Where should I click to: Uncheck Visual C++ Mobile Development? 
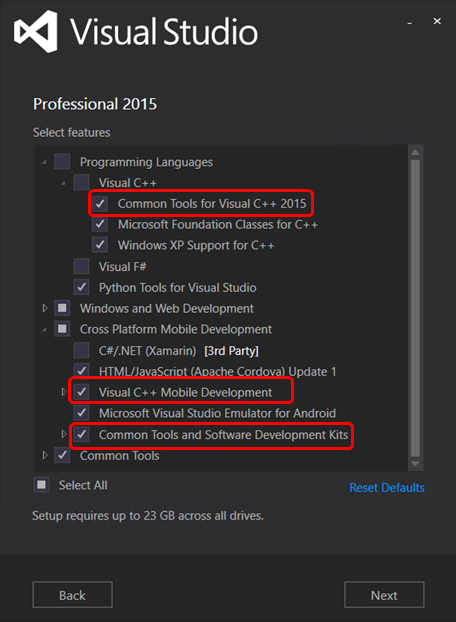[81, 392]
